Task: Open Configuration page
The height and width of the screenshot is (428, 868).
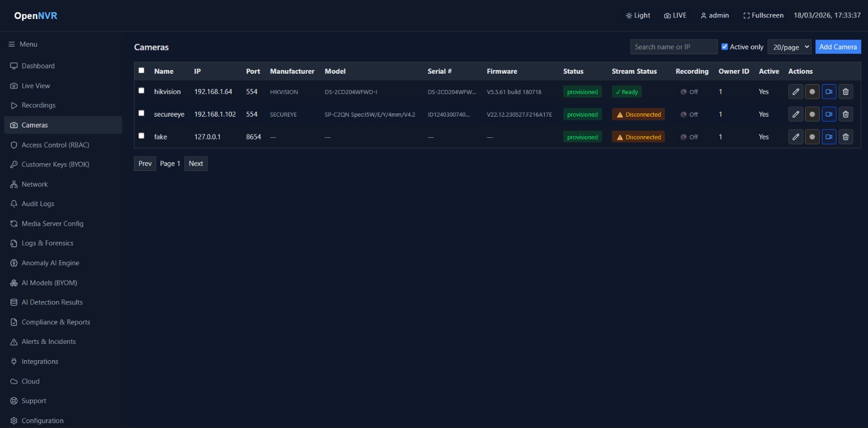Action: click(63, 421)
